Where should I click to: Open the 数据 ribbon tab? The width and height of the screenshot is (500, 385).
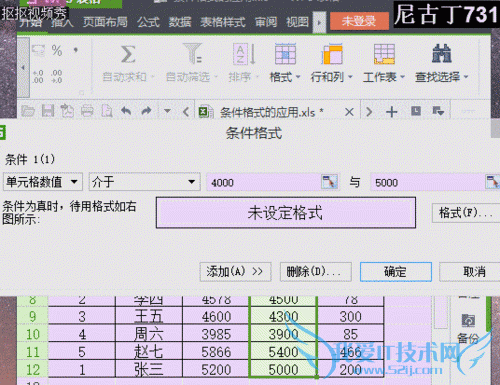tap(180, 22)
